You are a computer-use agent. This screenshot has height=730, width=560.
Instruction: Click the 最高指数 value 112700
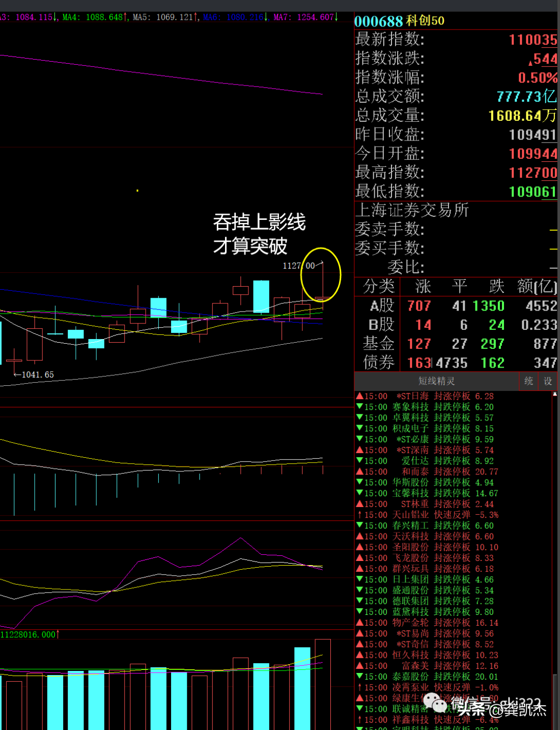tap(533, 173)
